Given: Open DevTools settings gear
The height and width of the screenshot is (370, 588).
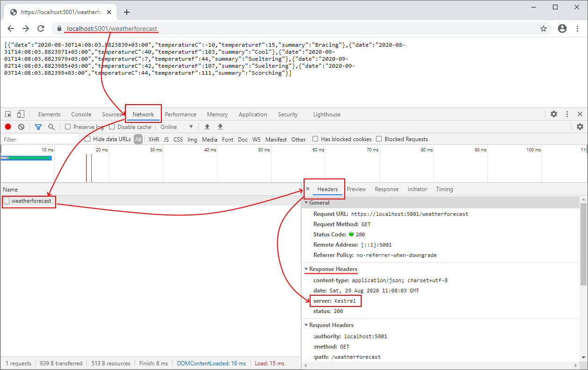Looking at the screenshot, I should 554,114.
